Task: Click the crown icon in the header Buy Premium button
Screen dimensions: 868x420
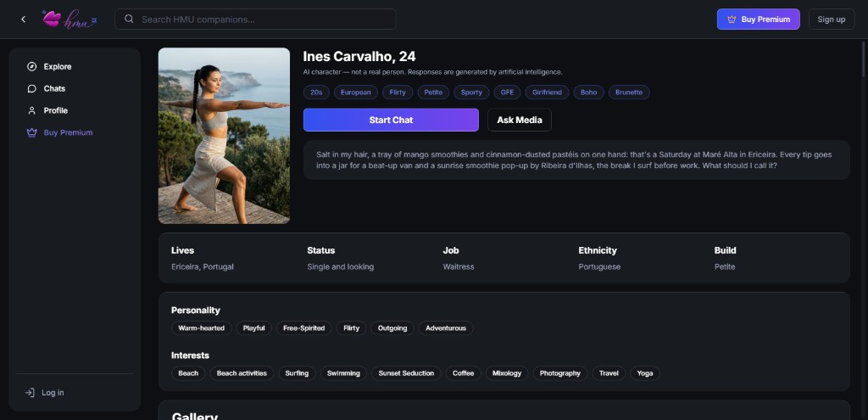Action: pyautogui.click(x=732, y=20)
